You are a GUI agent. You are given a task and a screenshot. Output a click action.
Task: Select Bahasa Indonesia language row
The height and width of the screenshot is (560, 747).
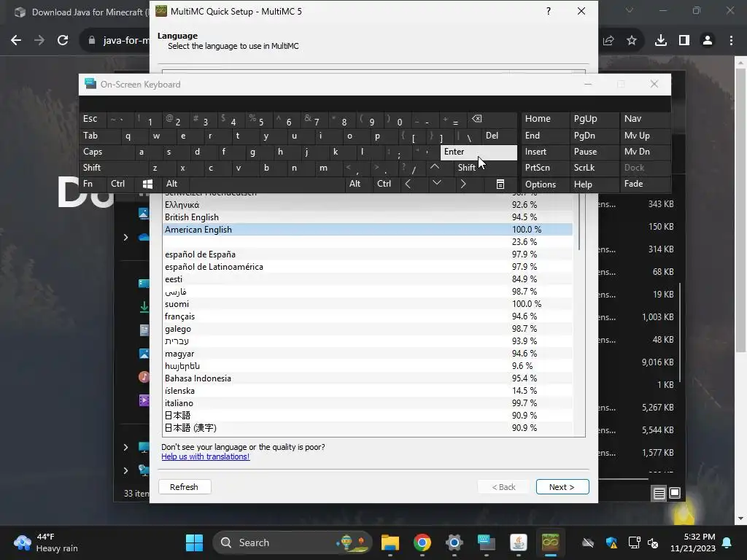368,378
